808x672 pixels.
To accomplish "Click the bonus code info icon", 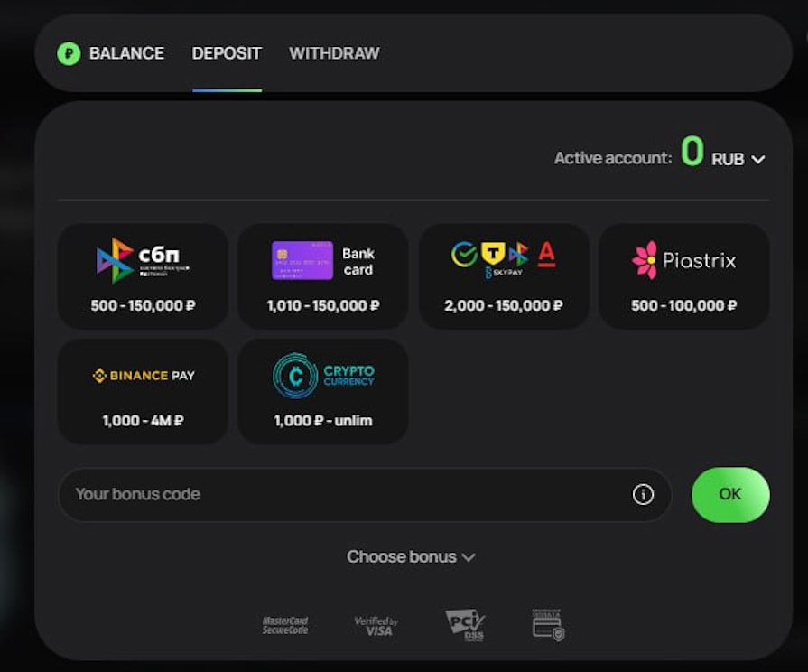I will click(x=643, y=494).
